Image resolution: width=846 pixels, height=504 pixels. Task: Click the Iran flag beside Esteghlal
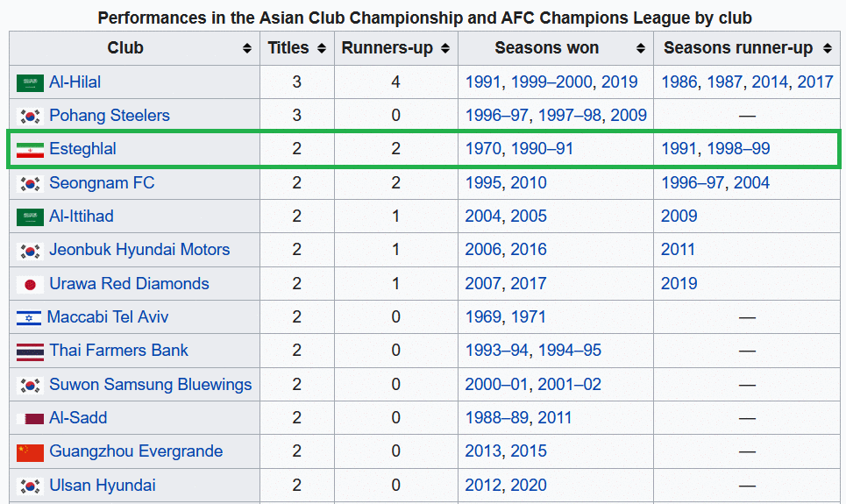coord(30,150)
